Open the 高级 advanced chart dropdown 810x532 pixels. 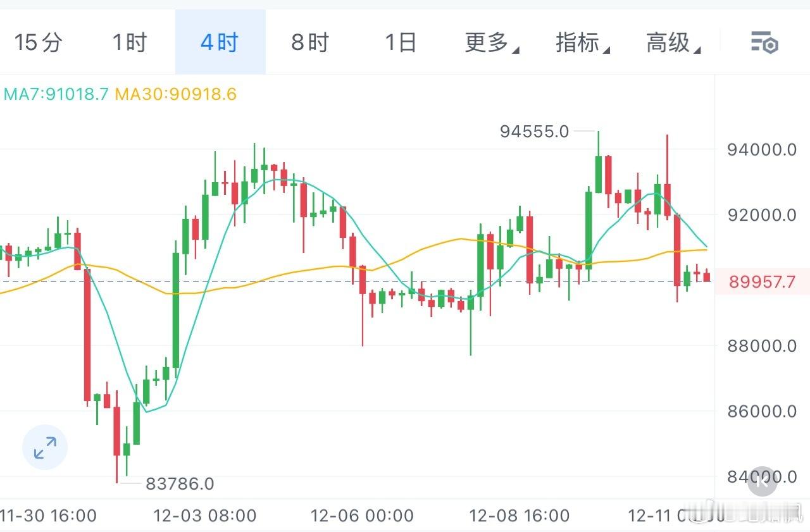671,42
